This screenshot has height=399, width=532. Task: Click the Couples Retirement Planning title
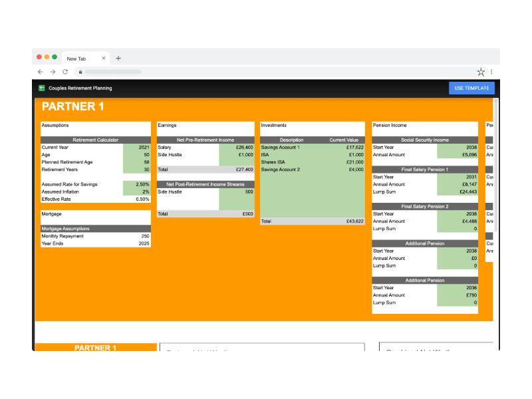[x=80, y=88]
